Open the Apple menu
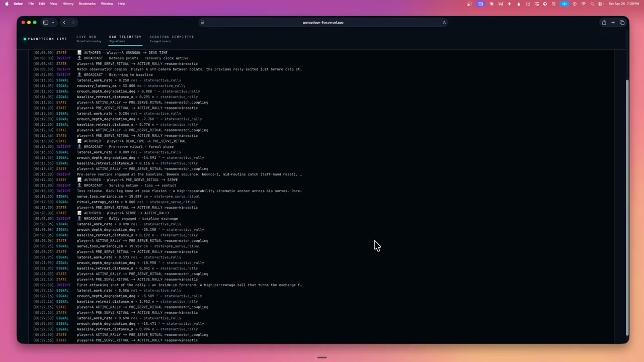Viewport: 644px width, 362px height. point(7,4)
